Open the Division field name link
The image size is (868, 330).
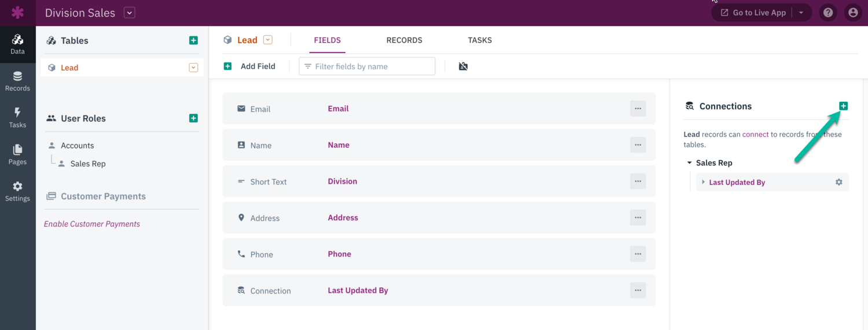[x=342, y=181]
